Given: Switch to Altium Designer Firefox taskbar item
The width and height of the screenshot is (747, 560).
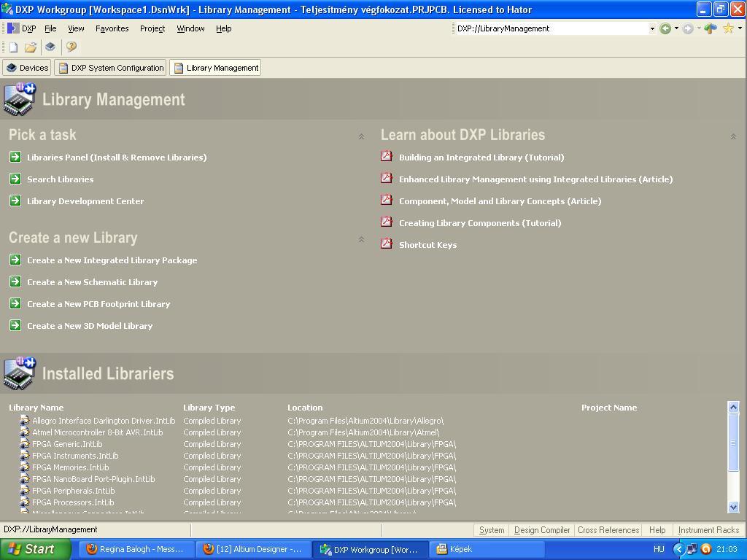Looking at the screenshot, I should [x=252, y=549].
